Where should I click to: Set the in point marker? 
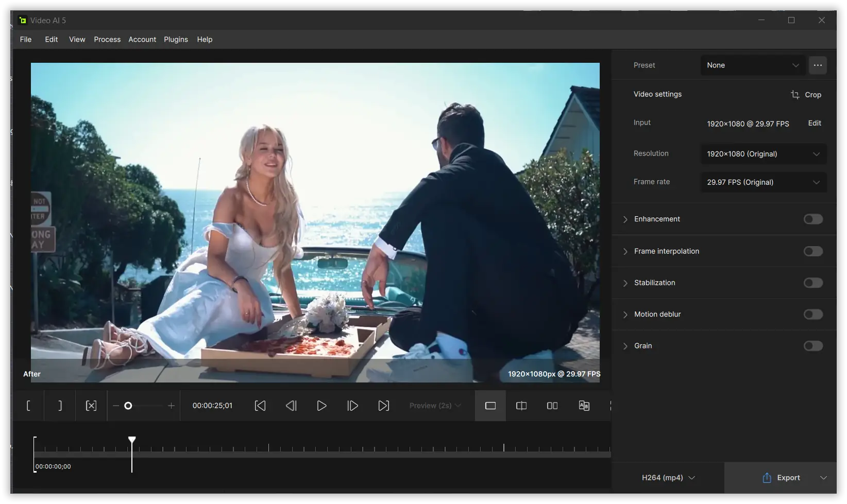(x=29, y=406)
